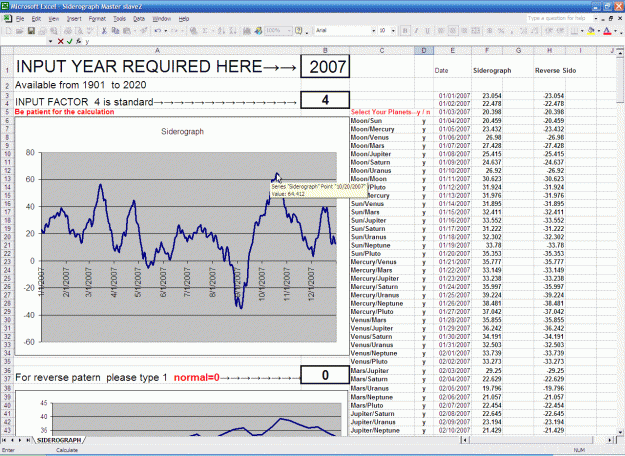This screenshot has height=456, width=625.
Task: Toggle Italic formatting
Action: pyautogui.click(x=416, y=31)
